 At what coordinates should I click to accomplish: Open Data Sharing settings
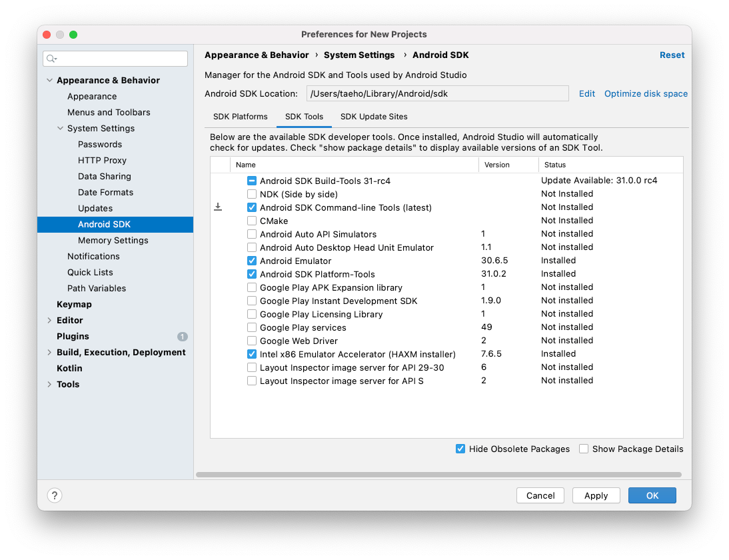pyautogui.click(x=105, y=176)
